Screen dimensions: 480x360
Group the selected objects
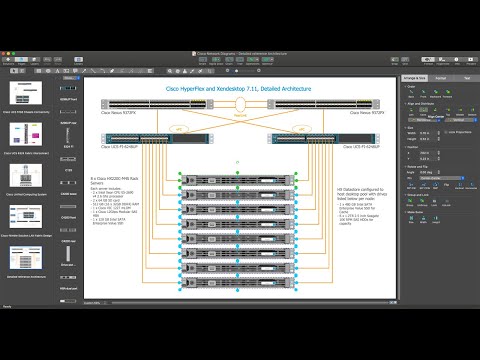click(x=410, y=202)
